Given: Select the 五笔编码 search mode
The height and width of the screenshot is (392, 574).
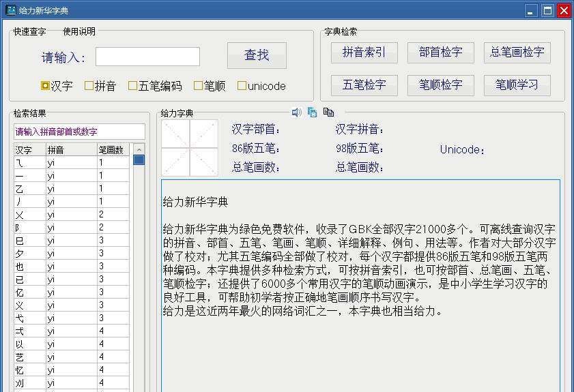Looking at the screenshot, I should click(155, 86).
